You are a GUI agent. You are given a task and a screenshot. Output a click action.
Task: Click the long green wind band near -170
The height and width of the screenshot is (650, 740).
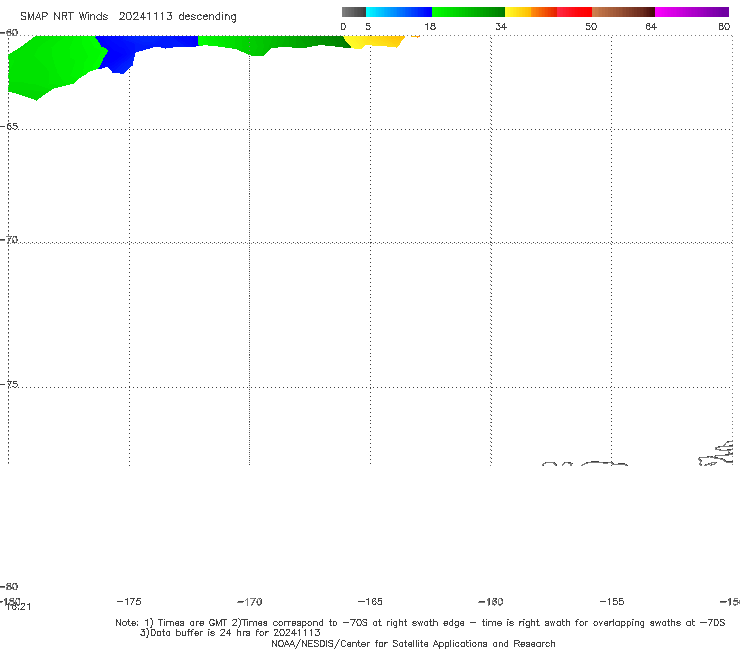269,44
